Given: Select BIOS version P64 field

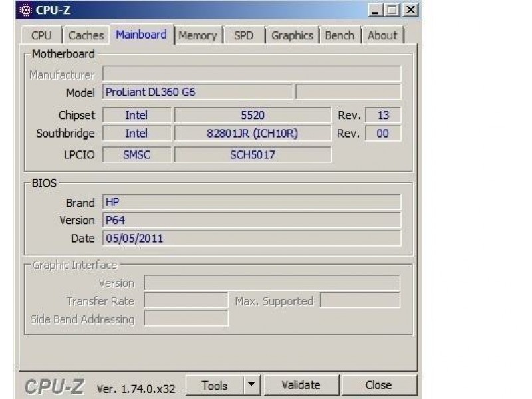Looking at the screenshot, I should tap(252, 220).
